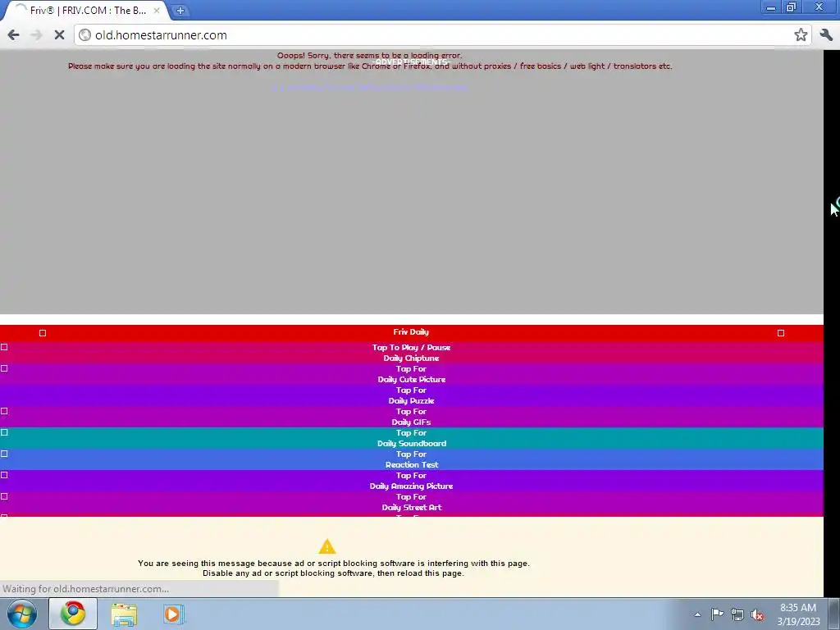Open a new tab with the plus button
Screen dimensions: 840x630
click(180, 10)
